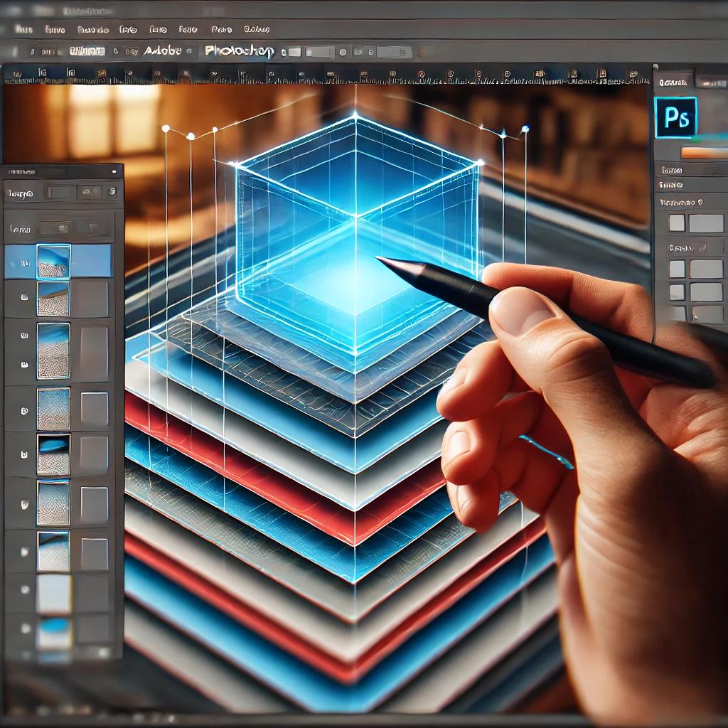Click the fourth layer's mask thumbnail
This screenshot has height=728, width=728.
[x=95, y=409]
